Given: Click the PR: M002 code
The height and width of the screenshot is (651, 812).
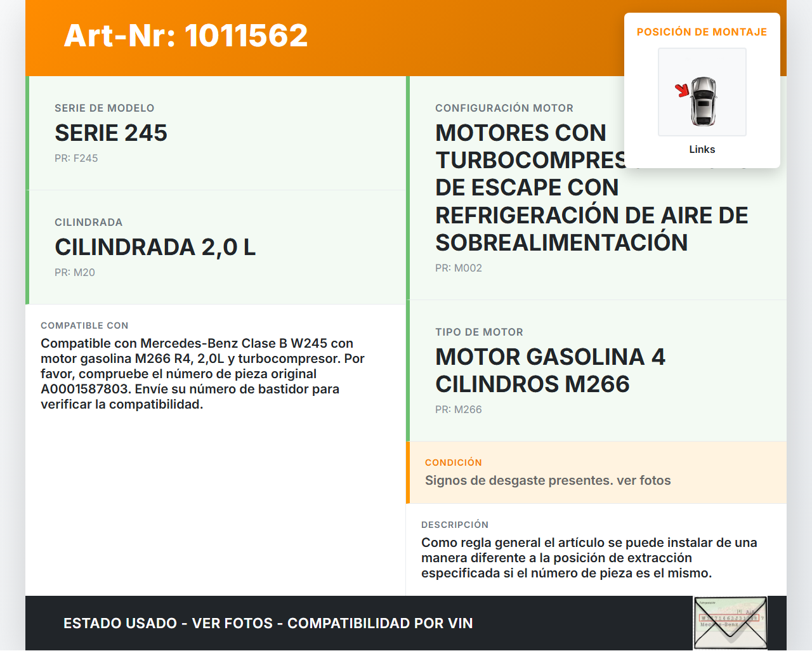Looking at the screenshot, I should point(459,268).
